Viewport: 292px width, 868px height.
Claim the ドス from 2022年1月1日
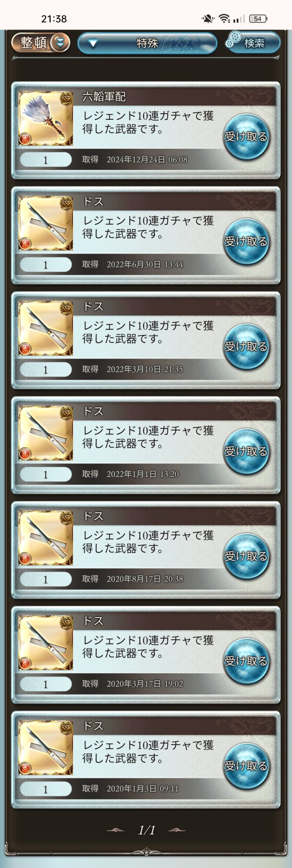[x=246, y=451]
